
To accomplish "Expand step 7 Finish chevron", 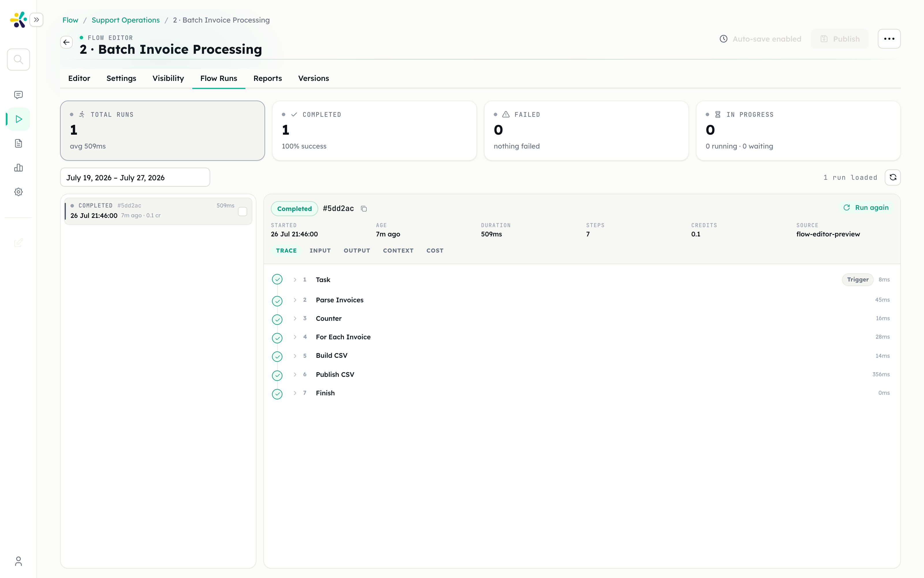I will tap(295, 393).
